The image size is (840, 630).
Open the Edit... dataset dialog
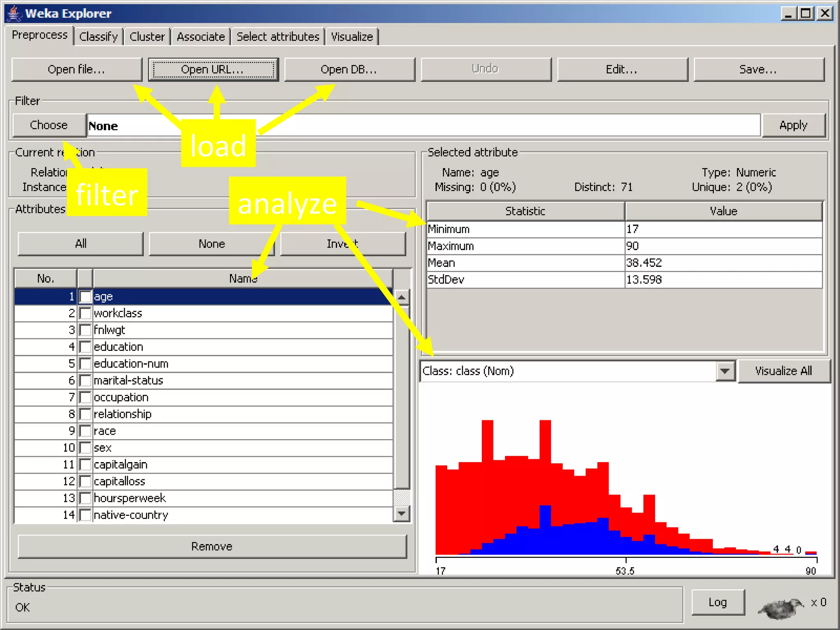(x=622, y=69)
